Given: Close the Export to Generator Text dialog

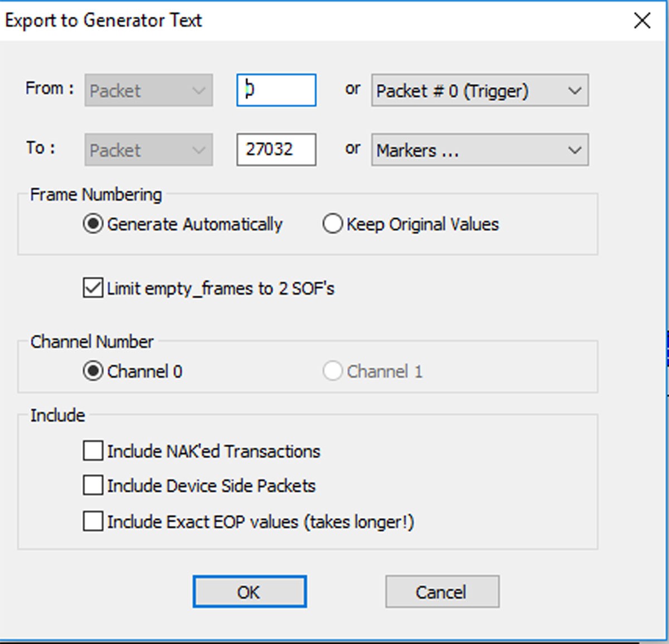Looking at the screenshot, I should 642,21.
